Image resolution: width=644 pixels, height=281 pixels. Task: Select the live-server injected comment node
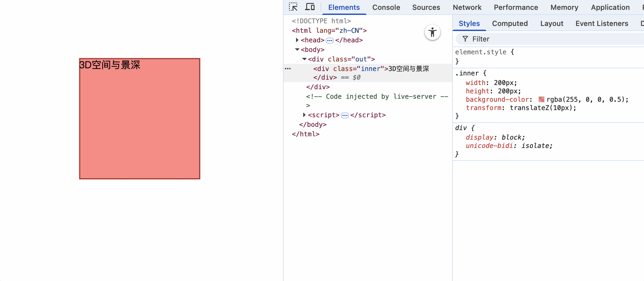pyautogui.click(x=377, y=101)
